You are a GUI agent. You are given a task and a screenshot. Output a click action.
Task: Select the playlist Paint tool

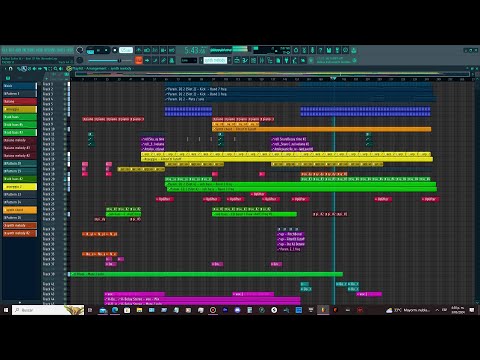tap(24, 68)
